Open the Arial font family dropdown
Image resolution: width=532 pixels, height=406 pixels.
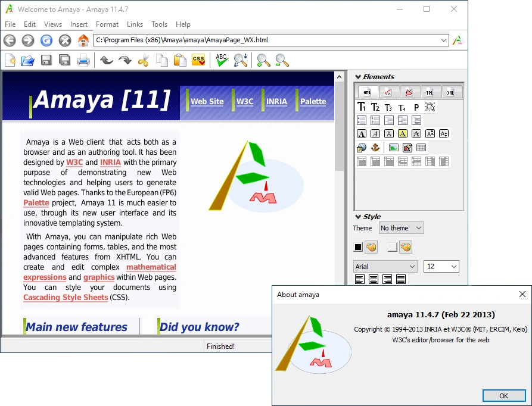(385, 266)
